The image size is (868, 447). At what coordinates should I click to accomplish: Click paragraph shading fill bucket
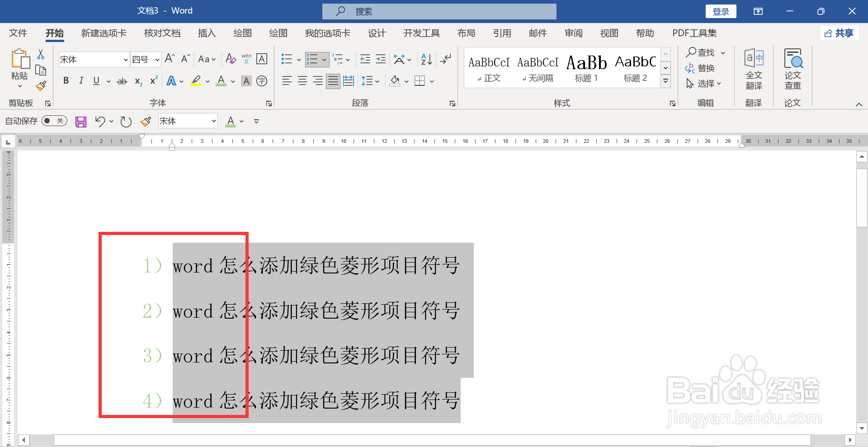click(395, 81)
